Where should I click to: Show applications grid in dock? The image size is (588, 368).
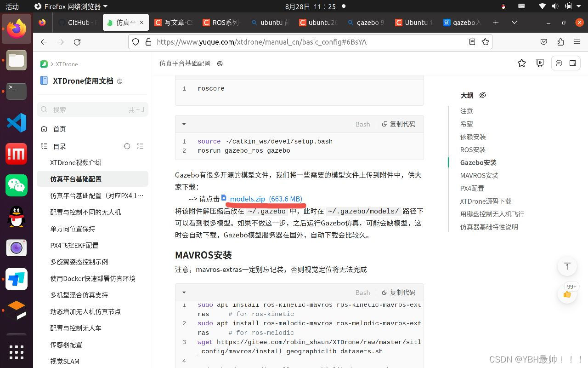(17, 352)
